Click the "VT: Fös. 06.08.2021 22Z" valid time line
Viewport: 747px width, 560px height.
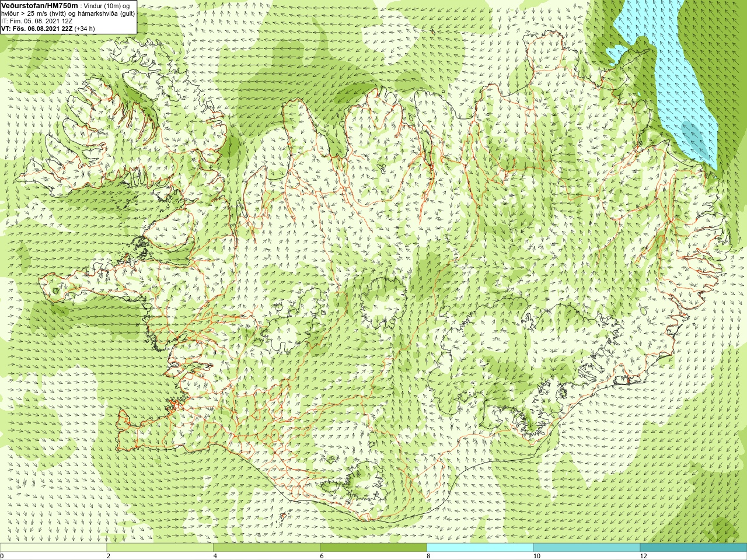[37, 29]
